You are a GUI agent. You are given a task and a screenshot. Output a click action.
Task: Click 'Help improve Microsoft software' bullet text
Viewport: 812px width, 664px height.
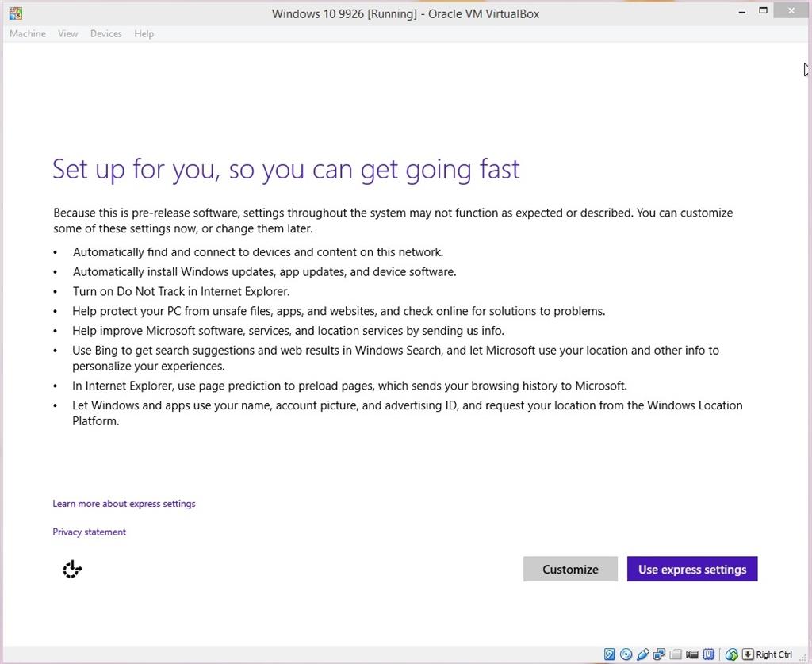288,331
